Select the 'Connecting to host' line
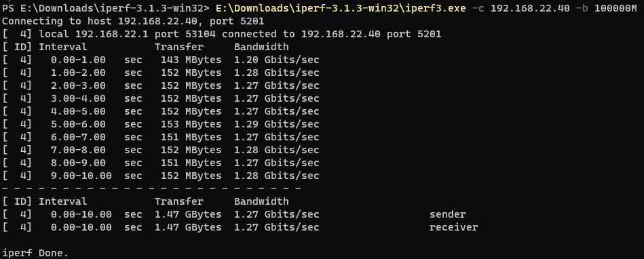 coord(133,21)
